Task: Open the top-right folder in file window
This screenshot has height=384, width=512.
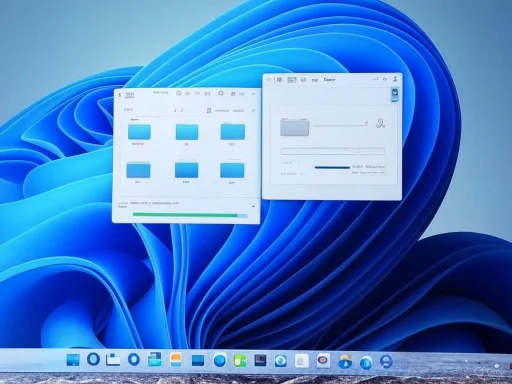Action: [x=233, y=131]
